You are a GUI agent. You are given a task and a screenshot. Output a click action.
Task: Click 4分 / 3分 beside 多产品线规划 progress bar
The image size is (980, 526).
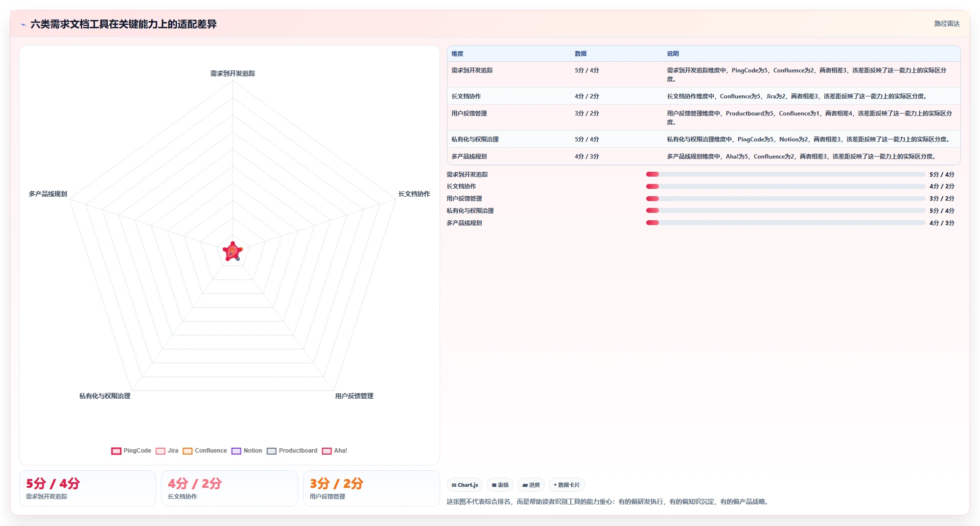(x=942, y=223)
